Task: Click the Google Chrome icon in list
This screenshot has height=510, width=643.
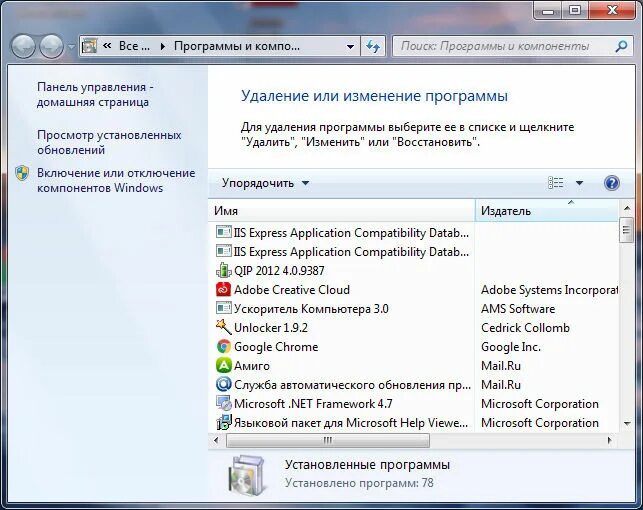Action: [x=223, y=346]
